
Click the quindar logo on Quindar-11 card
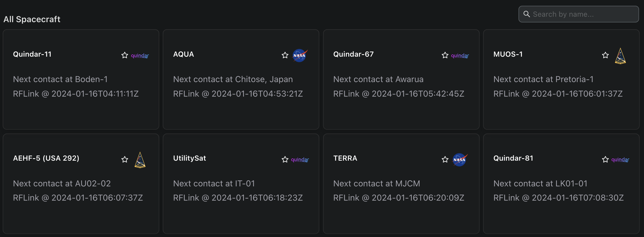click(140, 56)
